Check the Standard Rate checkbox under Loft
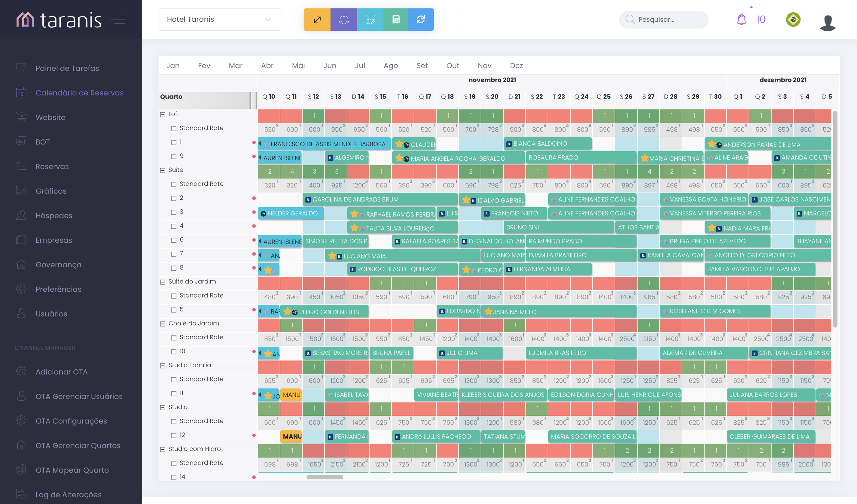This screenshot has height=504, width=857. pyautogui.click(x=174, y=129)
